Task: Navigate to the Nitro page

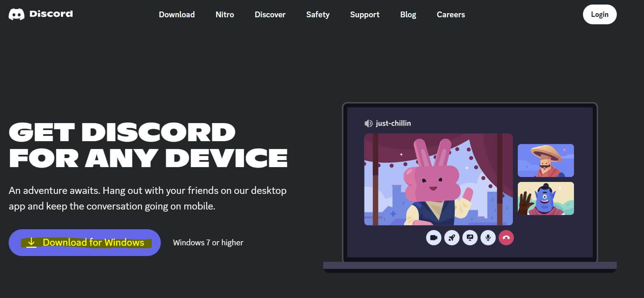Action: (x=225, y=14)
